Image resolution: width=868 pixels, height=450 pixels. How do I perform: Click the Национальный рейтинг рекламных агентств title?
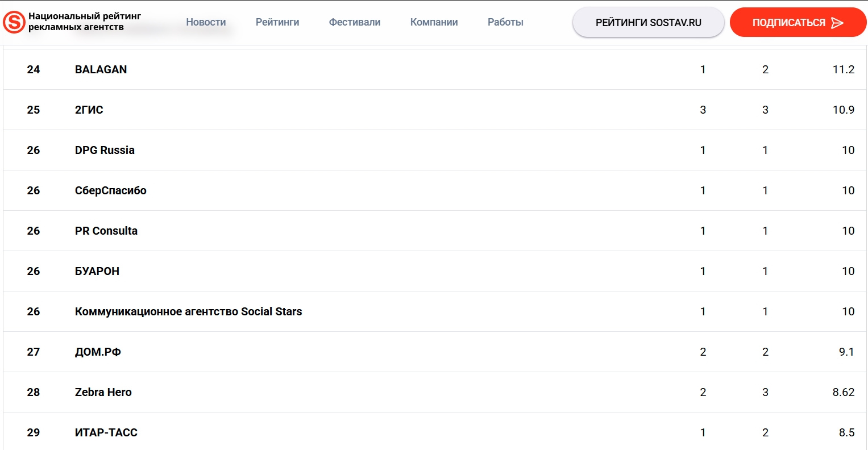(x=85, y=22)
